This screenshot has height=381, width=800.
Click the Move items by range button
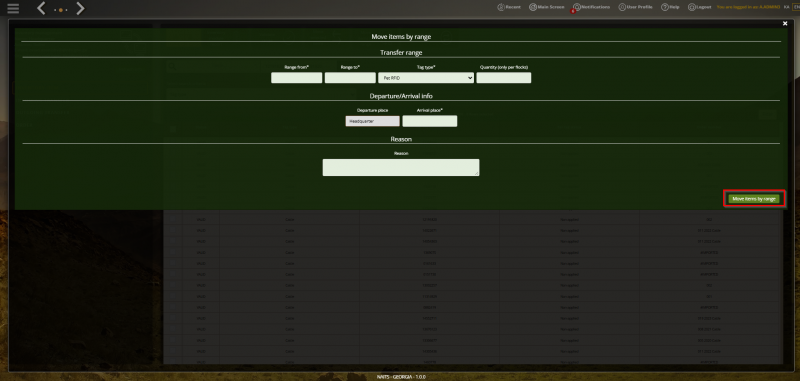[x=754, y=199]
